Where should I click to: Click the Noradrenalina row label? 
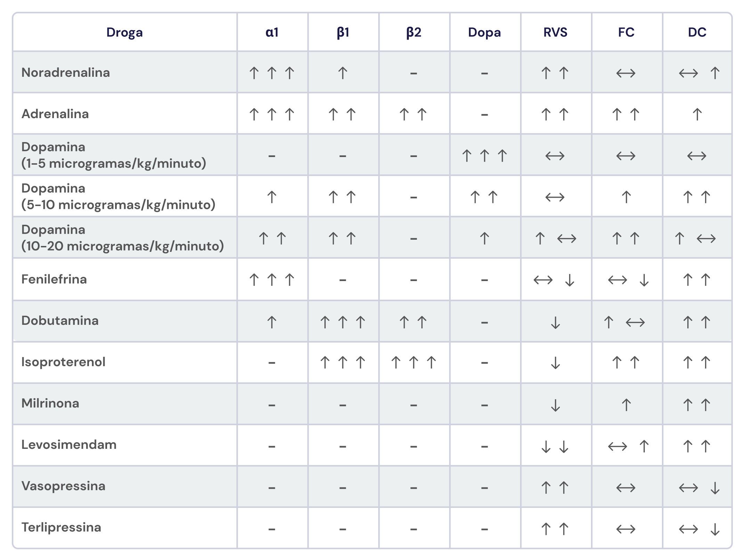[66, 73]
